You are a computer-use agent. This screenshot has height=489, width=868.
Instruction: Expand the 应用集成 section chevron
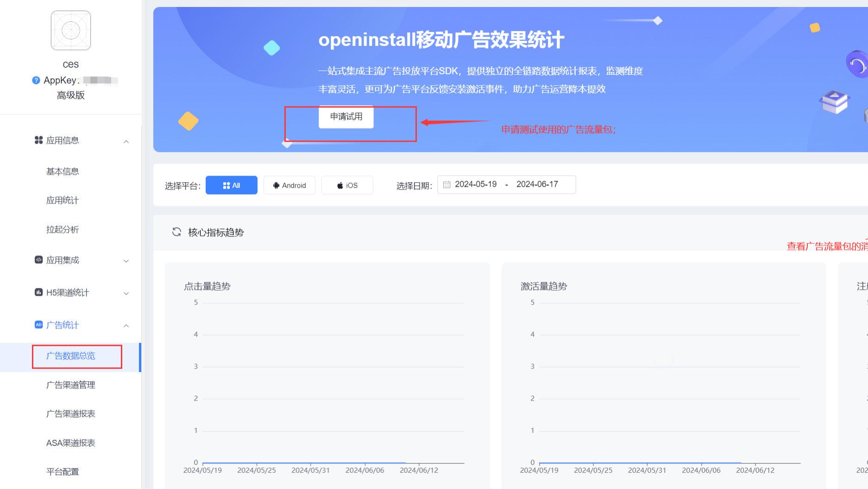(126, 261)
